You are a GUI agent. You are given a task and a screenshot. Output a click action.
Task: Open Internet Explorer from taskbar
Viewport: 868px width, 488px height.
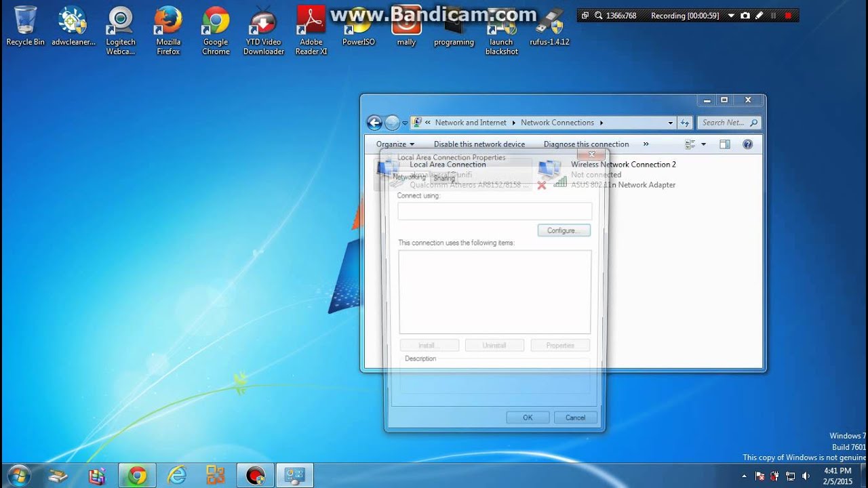(176, 476)
